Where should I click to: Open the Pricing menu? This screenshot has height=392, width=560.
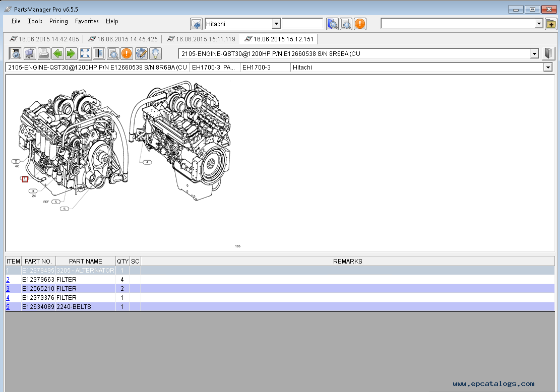tap(58, 21)
